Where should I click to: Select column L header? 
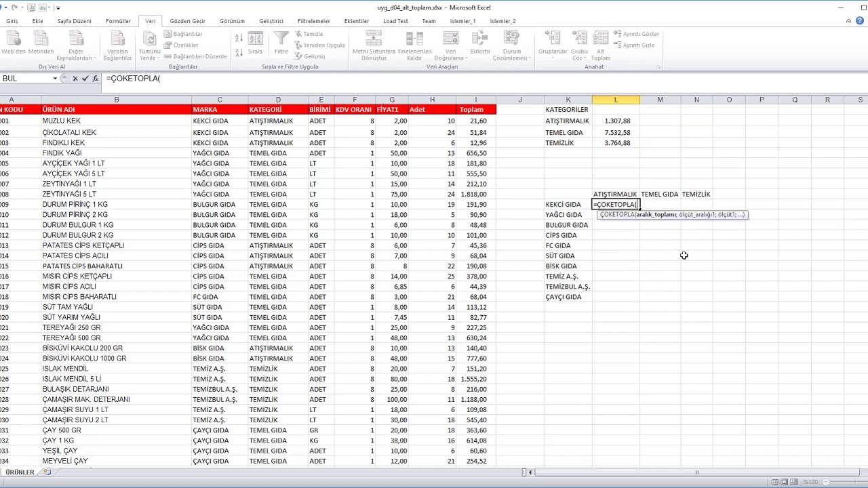(616, 100)
